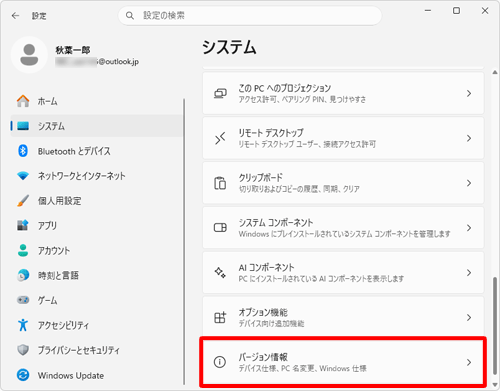The height and width of the screenshot is (391, 500).
Task: Click the ホーム house icon
Action: pos(23,101)
